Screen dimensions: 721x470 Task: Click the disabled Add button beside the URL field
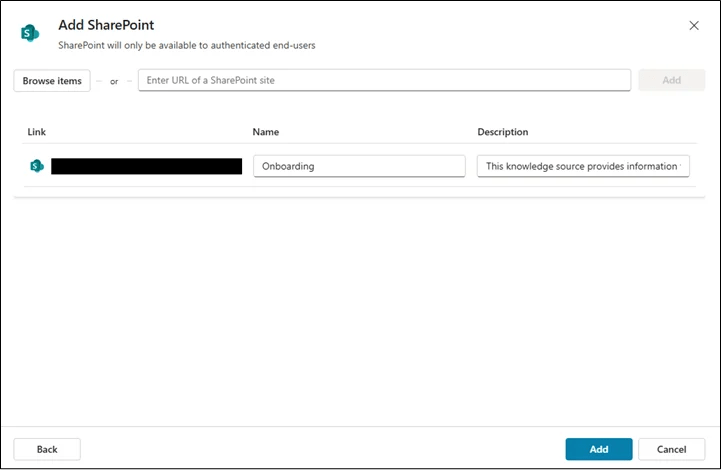click(x=671, y=80)
